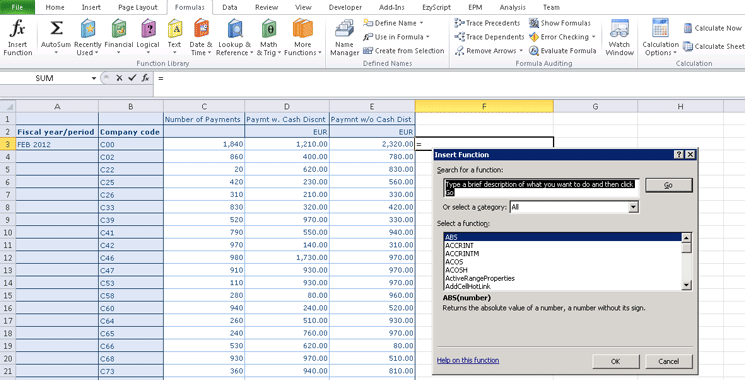
Task: Expand the Use in Formula dropdown arrow
Action: click(428, 37)
